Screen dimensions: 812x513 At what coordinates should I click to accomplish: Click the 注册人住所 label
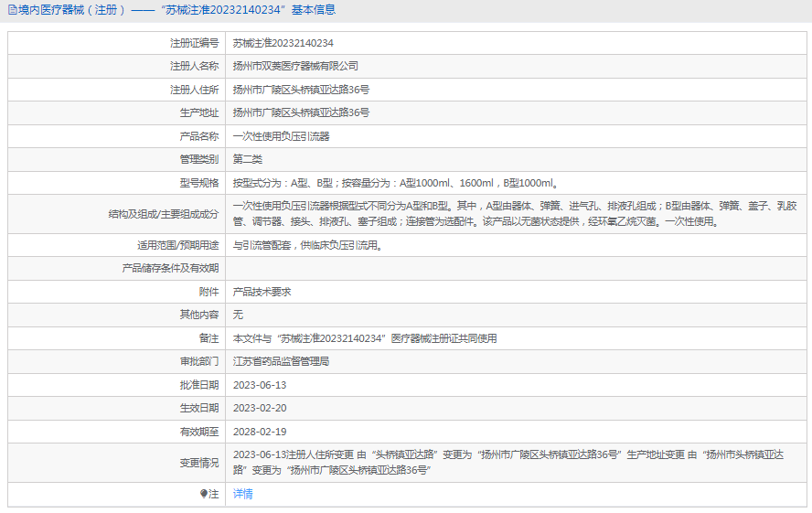[194, 90]
